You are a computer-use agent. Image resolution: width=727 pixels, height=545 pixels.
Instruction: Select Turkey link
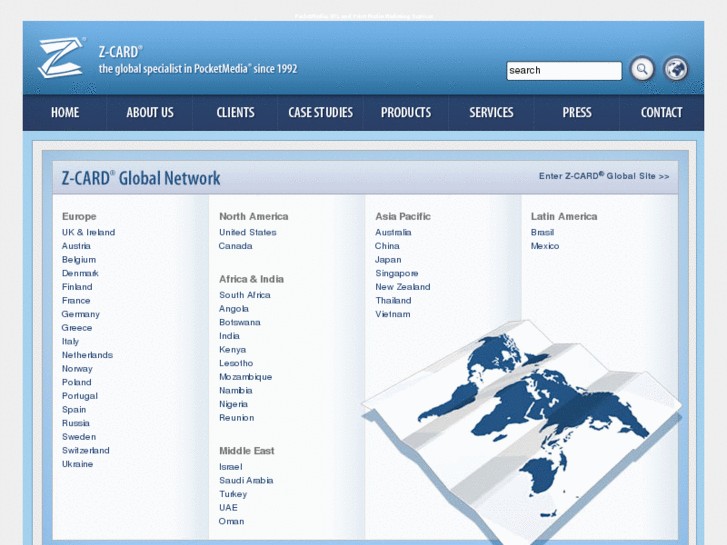point(233,494)
